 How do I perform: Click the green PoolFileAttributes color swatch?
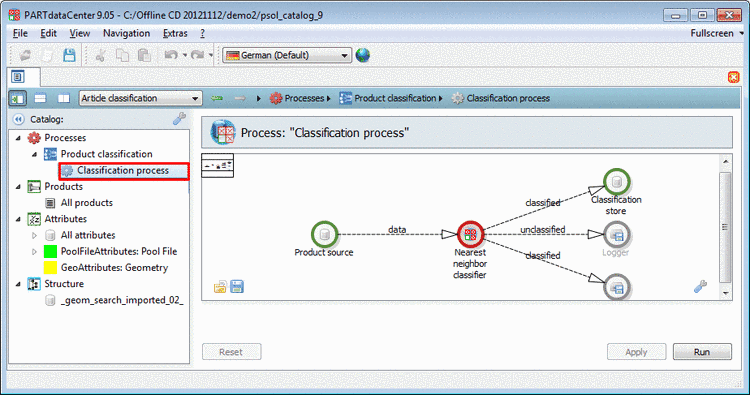[50, 252]
